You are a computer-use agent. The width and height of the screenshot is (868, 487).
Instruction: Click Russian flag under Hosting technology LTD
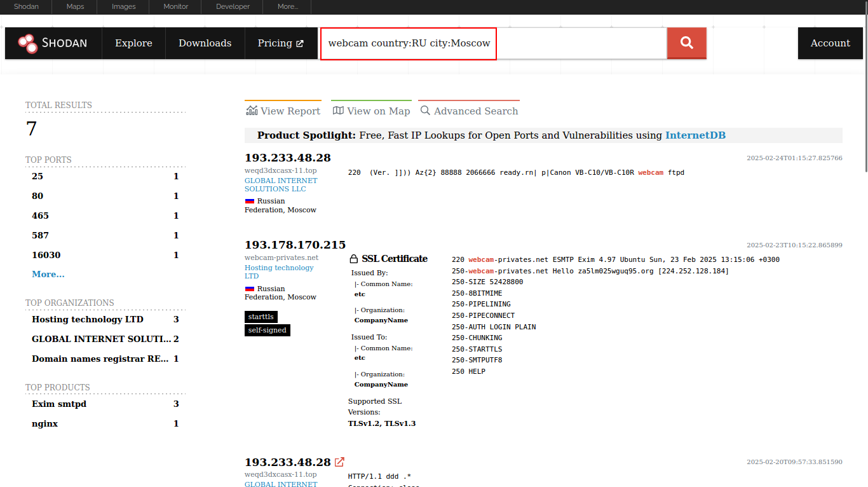(250, 289)
